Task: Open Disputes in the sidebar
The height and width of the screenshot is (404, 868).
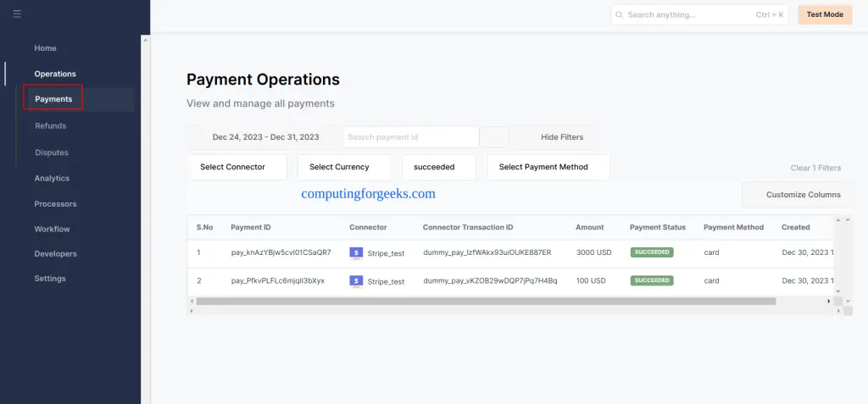Action: (x=52, y=152)
